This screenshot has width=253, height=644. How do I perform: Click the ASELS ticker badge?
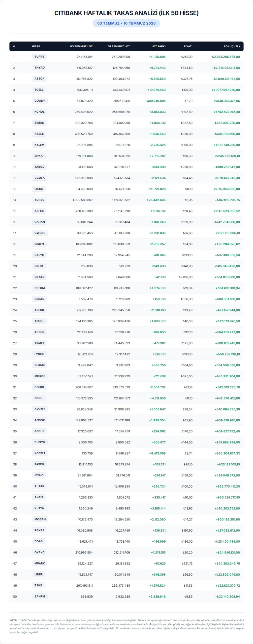(x=39, y=134)
